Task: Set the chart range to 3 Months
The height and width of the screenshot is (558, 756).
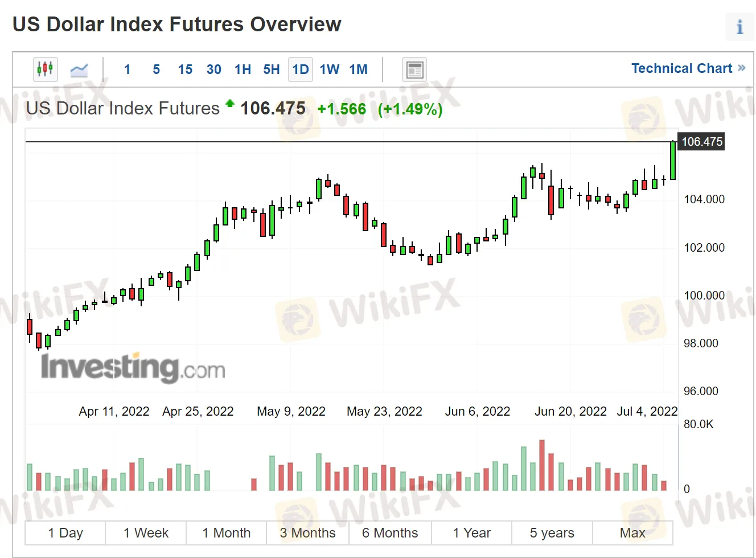Action: pyautogui.click(x=307, y=533)
